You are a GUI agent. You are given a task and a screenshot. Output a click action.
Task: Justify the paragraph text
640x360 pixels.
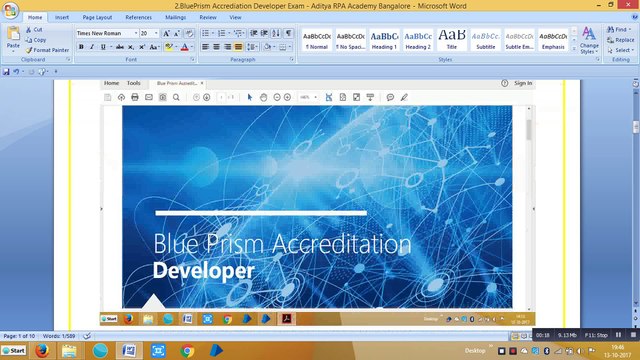[238, 47]
